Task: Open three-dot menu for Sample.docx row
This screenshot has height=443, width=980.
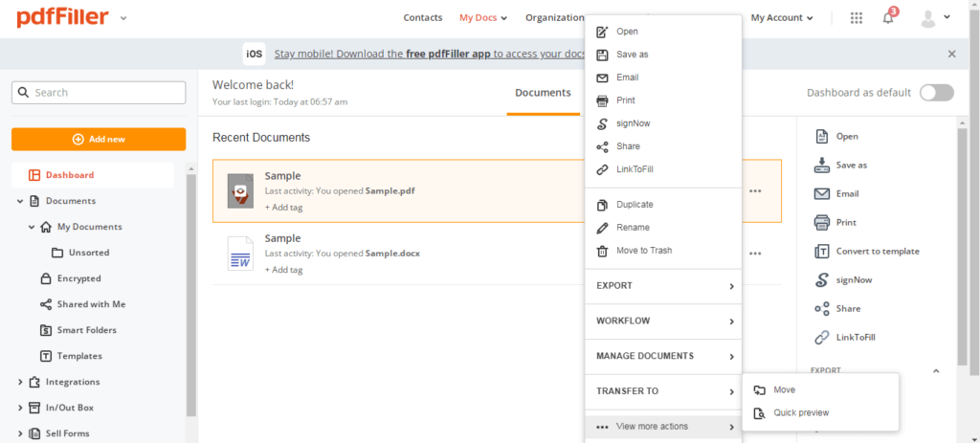Action: coord(755,254)
